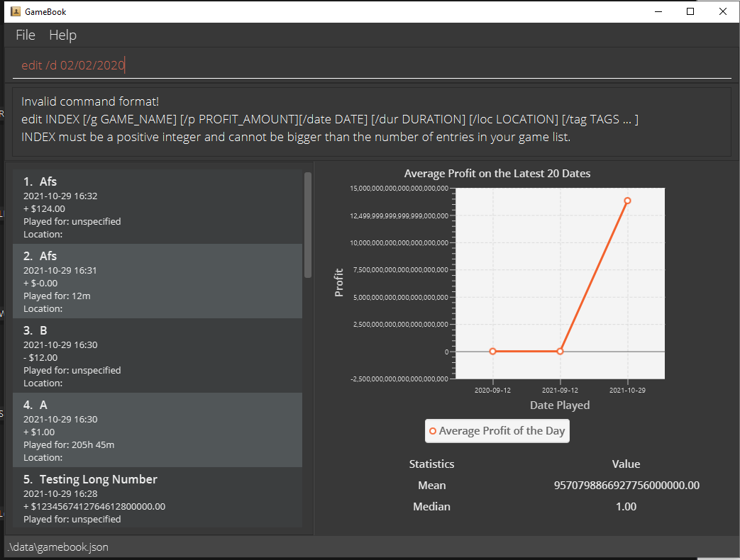Click the command input field
740x560 pixels.
[371, 65]
